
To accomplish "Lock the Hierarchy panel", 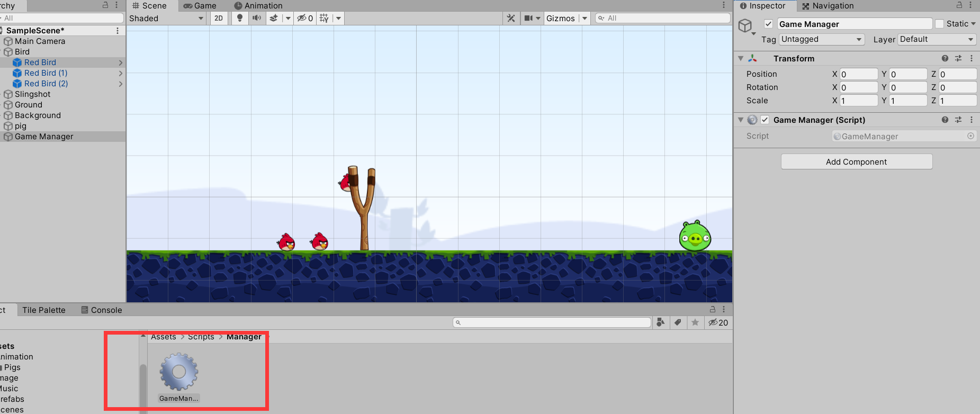I will [x=105, y=5].
